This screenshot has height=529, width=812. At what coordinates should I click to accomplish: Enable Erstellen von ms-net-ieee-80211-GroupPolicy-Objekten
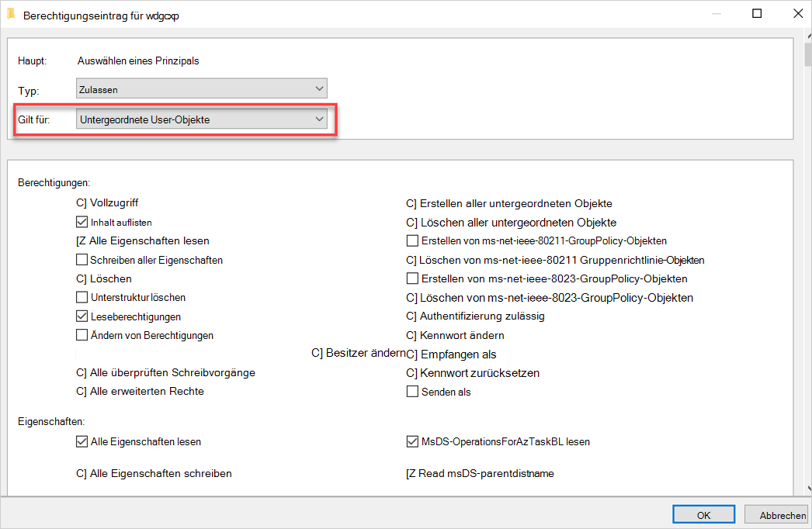tap(411, 240)
